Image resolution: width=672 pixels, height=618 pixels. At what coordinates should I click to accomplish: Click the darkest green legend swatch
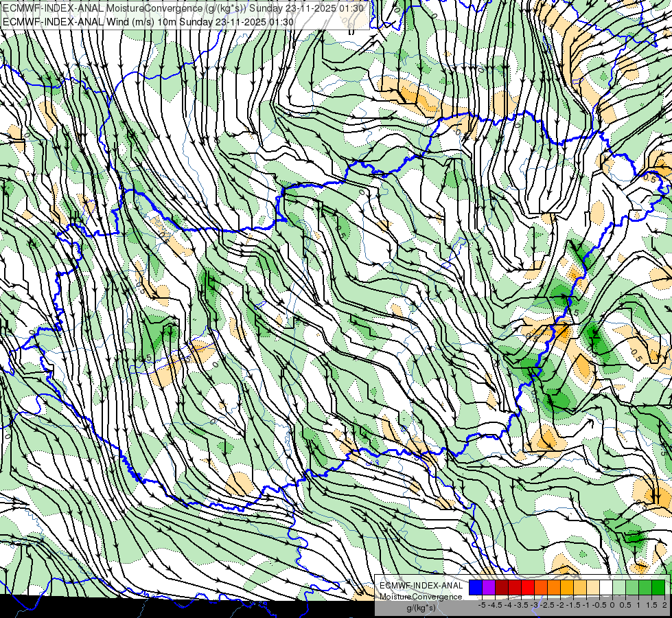658,587
